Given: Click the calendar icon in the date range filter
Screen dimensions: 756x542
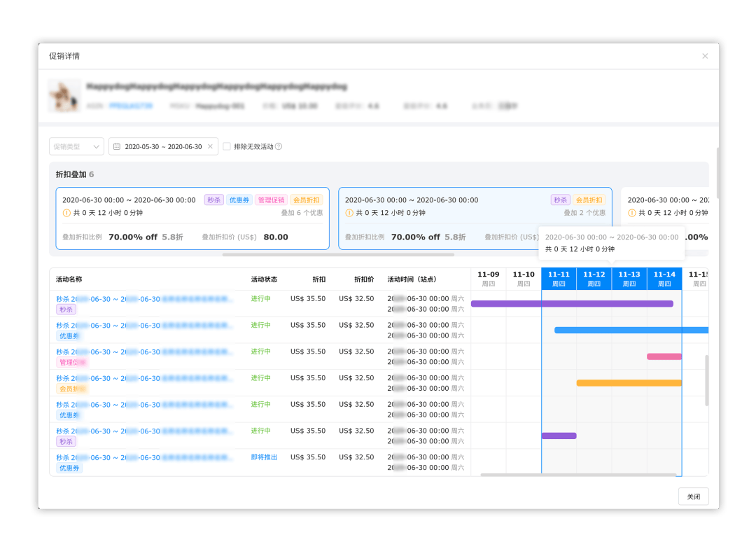Looking at the screenshot, I should click(x=115, y=146).
